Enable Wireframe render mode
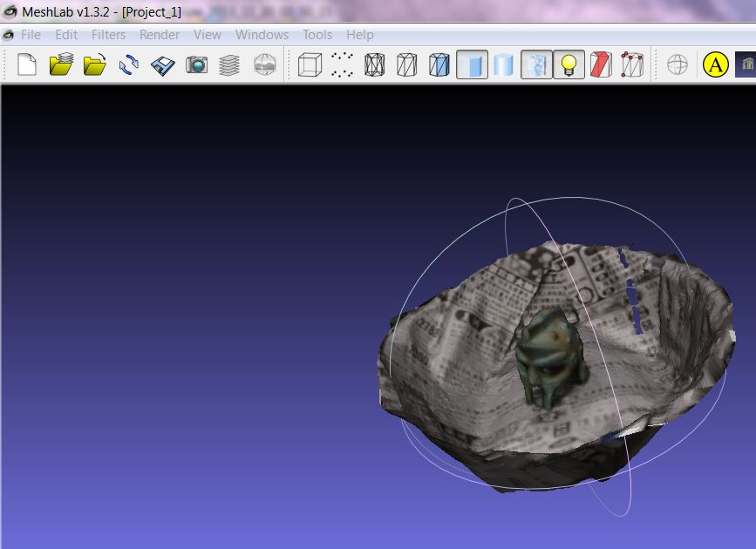This screenshot has height=549, width=756. point(375,64)
